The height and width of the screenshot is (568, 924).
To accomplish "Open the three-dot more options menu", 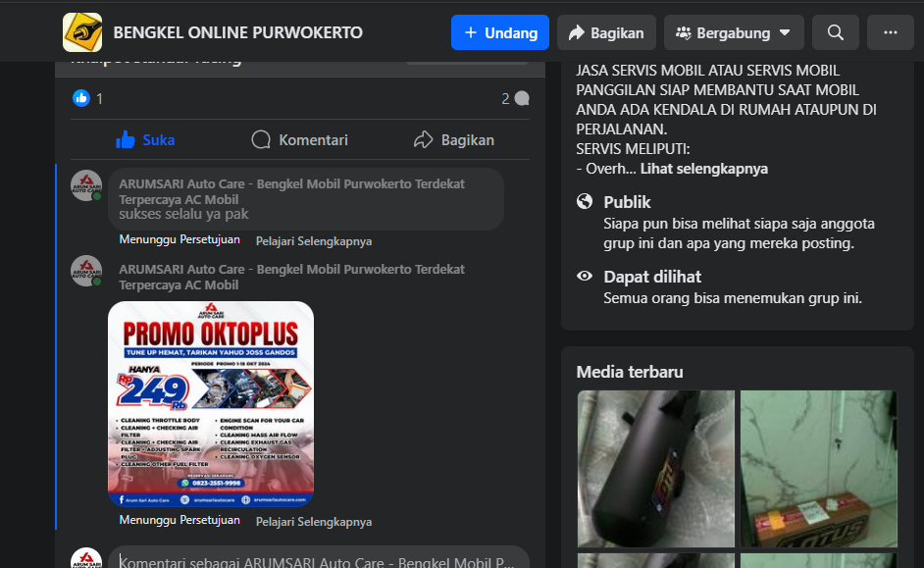I will pyautogui.click(x=891, y=32).
